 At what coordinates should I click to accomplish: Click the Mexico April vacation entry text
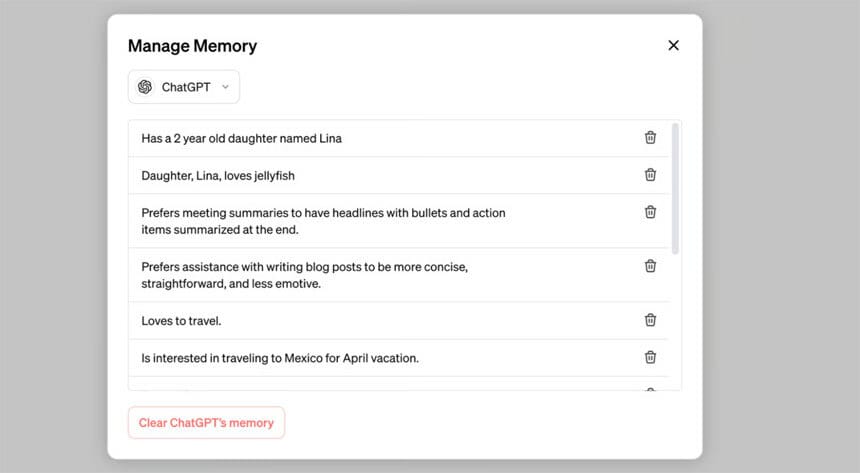(x=280, y=358)
